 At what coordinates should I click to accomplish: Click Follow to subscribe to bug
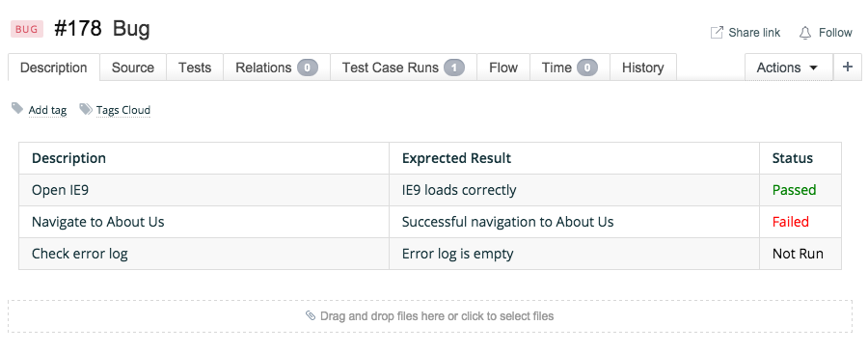tap(835, 33)
